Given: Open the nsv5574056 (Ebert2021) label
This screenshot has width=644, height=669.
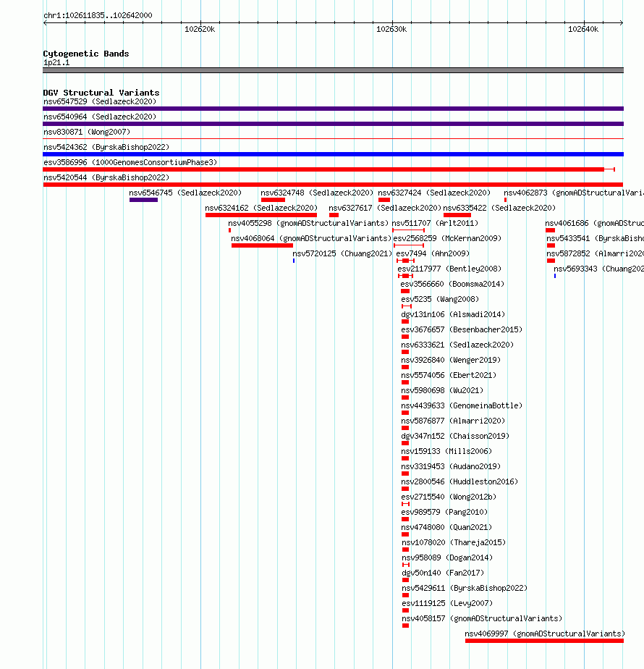Looking at the screenshot, I should point(449,376).
